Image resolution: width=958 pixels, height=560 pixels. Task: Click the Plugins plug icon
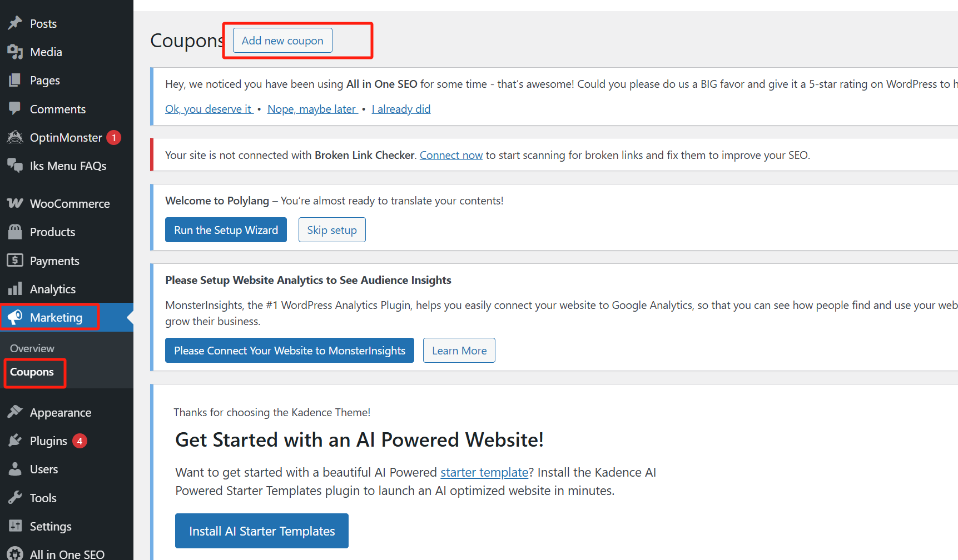(15, 441)
